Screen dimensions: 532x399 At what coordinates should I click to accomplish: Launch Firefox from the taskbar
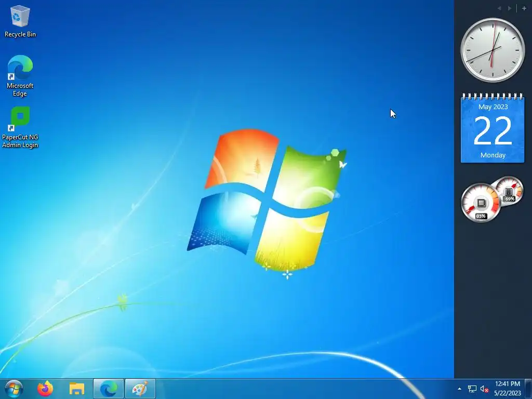click(x=45, y=389)
